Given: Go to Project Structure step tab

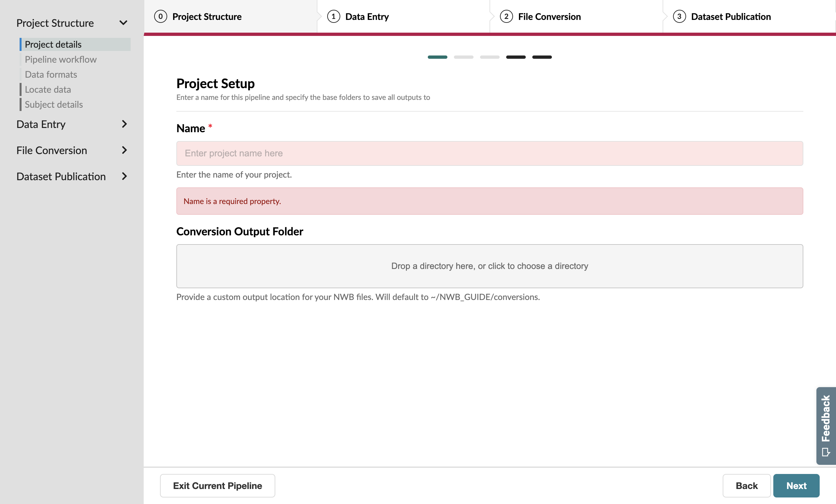Looking at the screenshot, I should point(230,16).
